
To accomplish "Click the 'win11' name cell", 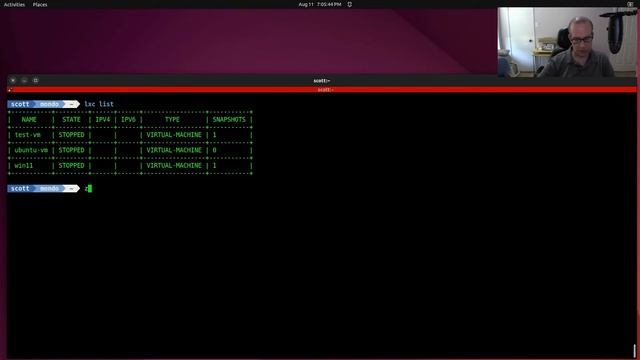I will [24, 166].
